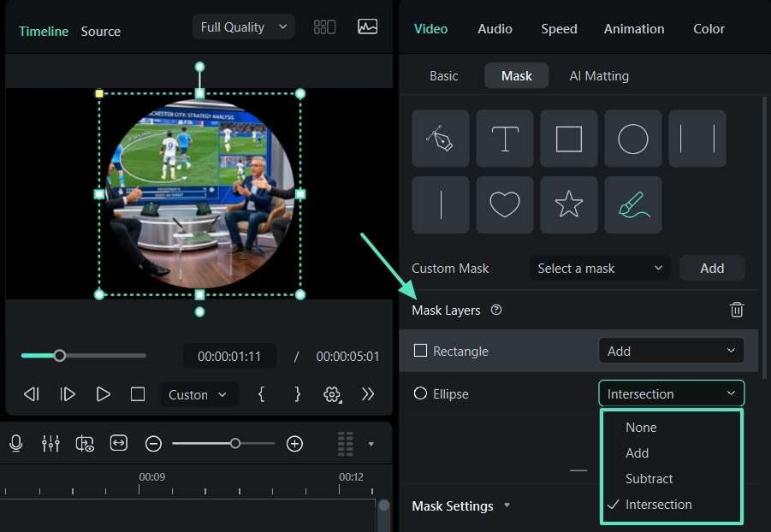Toggle the Rectangle mask layer checkbox
Image resolution: width=771 pixels, height=532 pixels.
click(x=420, y=351)
